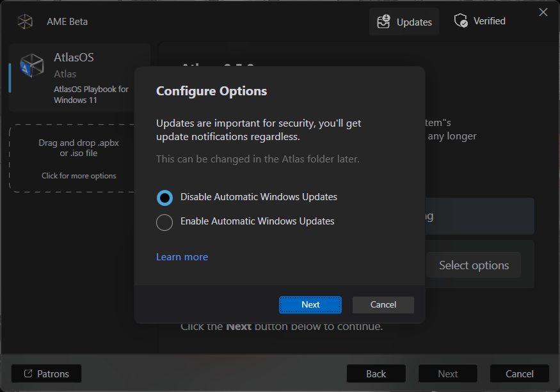
Task: Click the Verified status label
Action: click(489, 21)
